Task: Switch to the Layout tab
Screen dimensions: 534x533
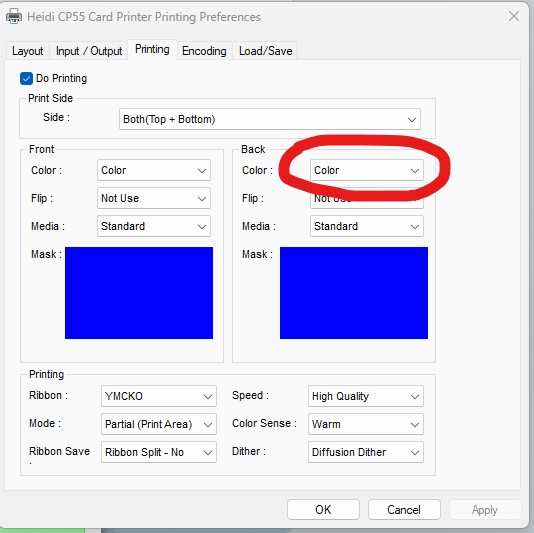Action: (x=28, y=51)
